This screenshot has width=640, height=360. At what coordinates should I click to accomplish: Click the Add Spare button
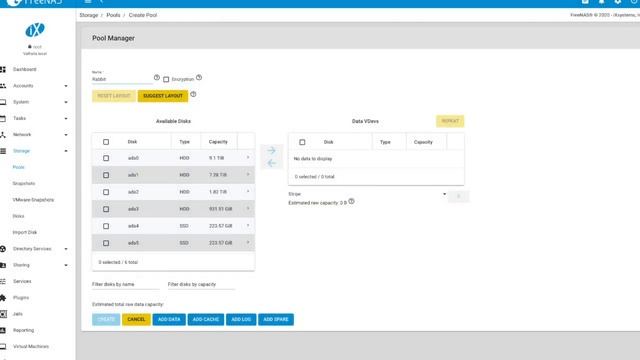pos(276,320)
